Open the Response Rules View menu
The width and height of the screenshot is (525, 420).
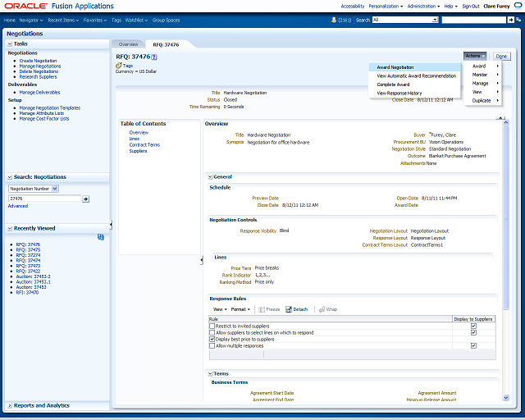click(x=220, y=309)
